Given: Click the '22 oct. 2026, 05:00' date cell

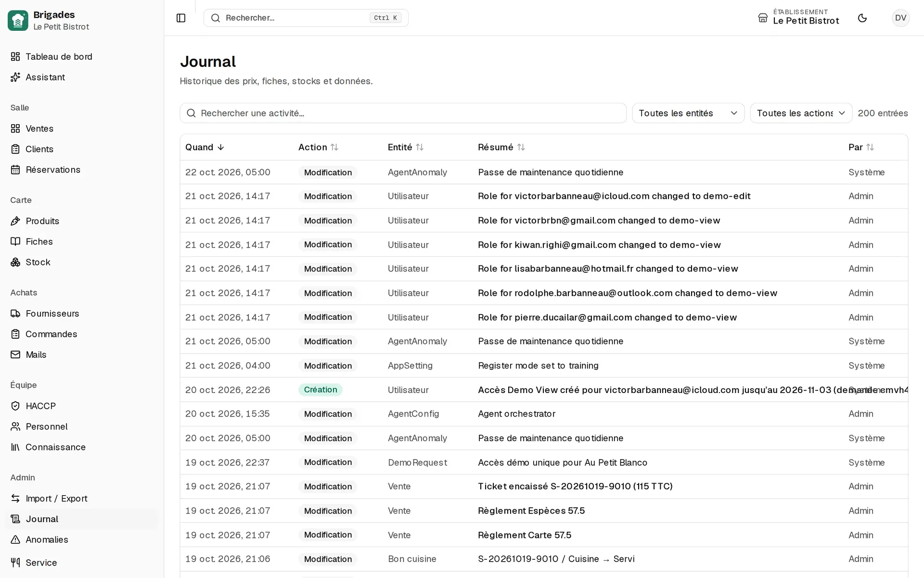Looking at the screenshot, I should [x=228, y=172].
